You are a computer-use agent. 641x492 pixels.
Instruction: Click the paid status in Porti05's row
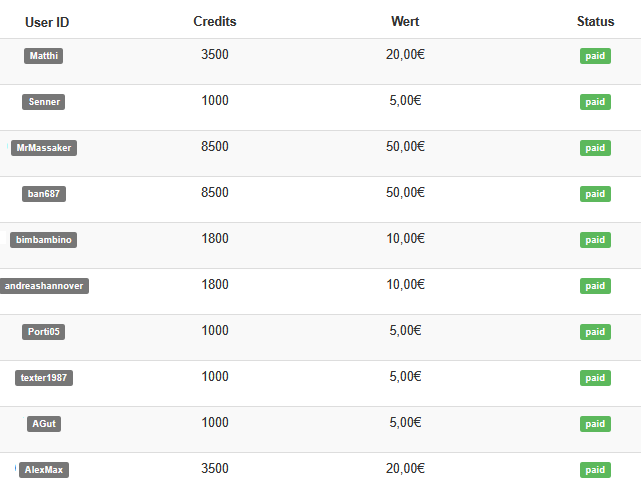pos(595,332)
